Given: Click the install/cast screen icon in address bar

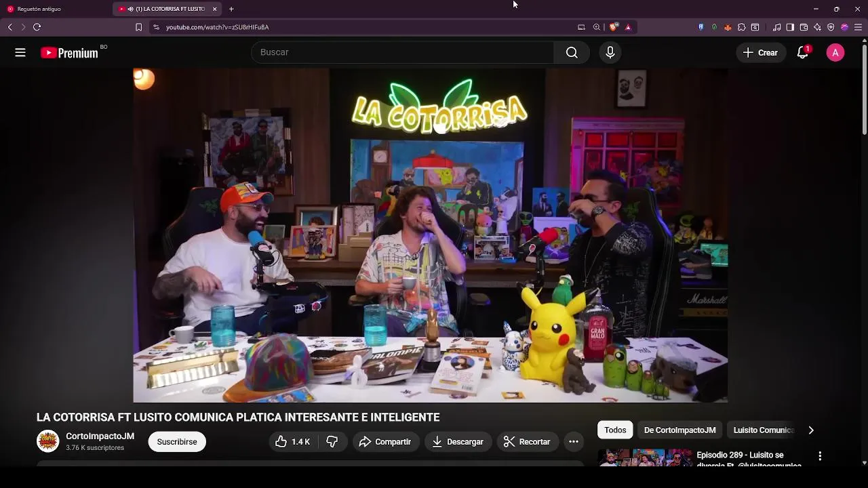Looking at the screenshot, I should pos(581,27).
